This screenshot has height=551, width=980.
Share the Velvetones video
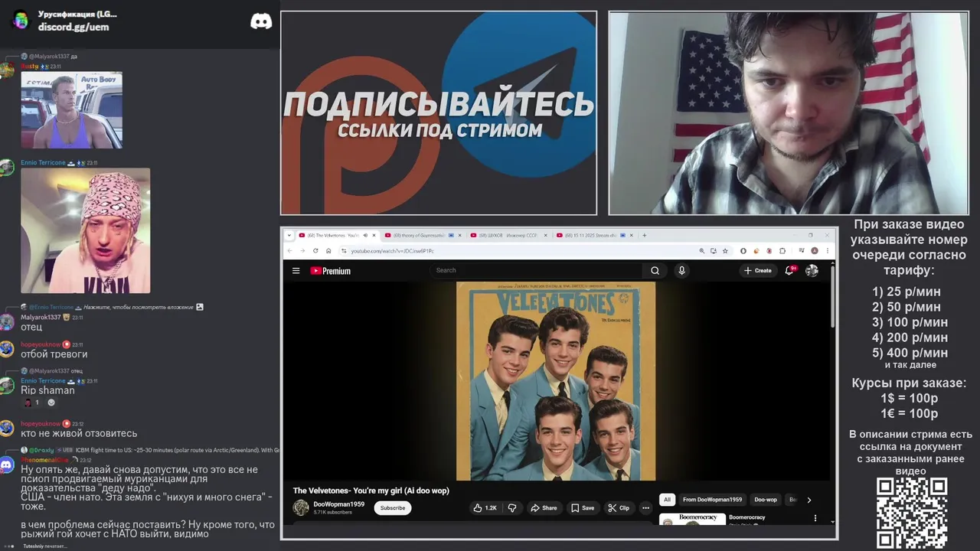pos(544,507)
